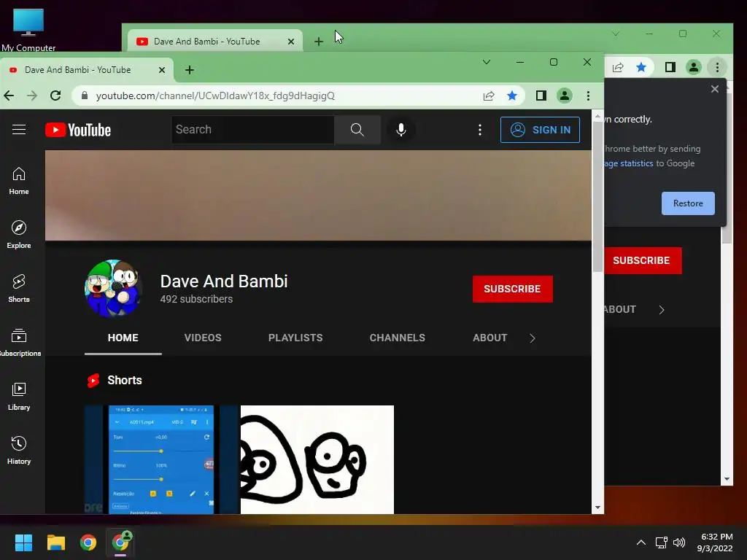Open the tab search chevron in front window
Image resolution: width=747 pixels, height=560 pixels.
point(487,62)
